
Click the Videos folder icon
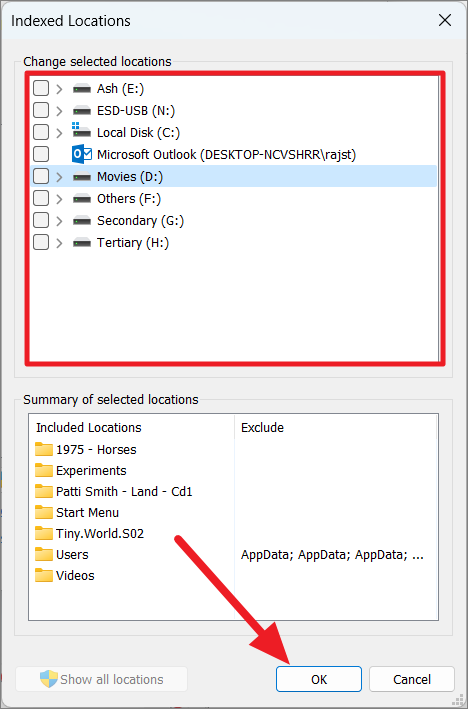[x=44, y=576]
